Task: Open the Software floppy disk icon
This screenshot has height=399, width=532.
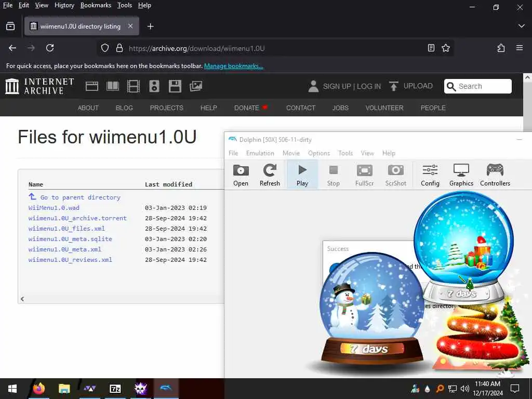Action: point(175,86)
